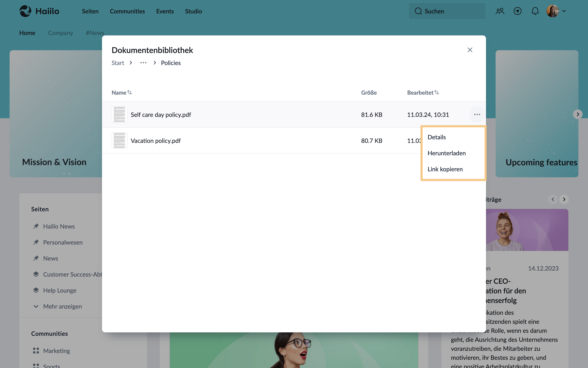This screenshot has height=368, width=588.
Task: Show the previous post with the left chevron
Action: [553, 199]
